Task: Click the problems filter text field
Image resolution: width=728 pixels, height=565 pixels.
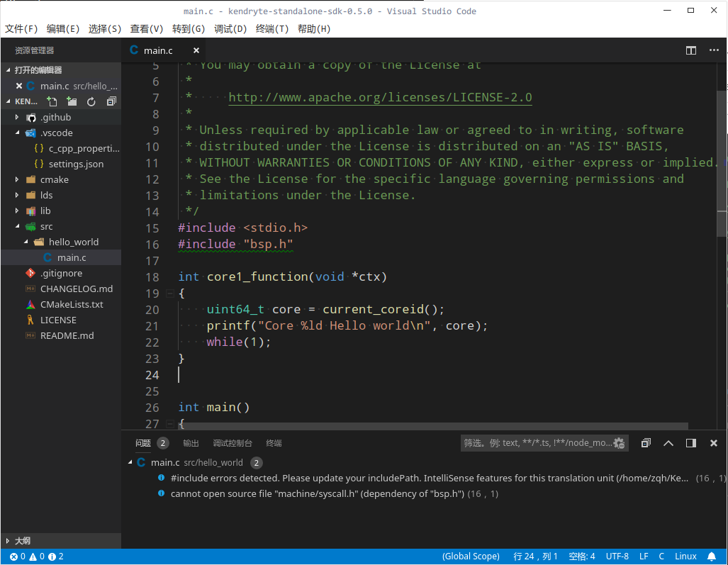Action: point(537,443)
